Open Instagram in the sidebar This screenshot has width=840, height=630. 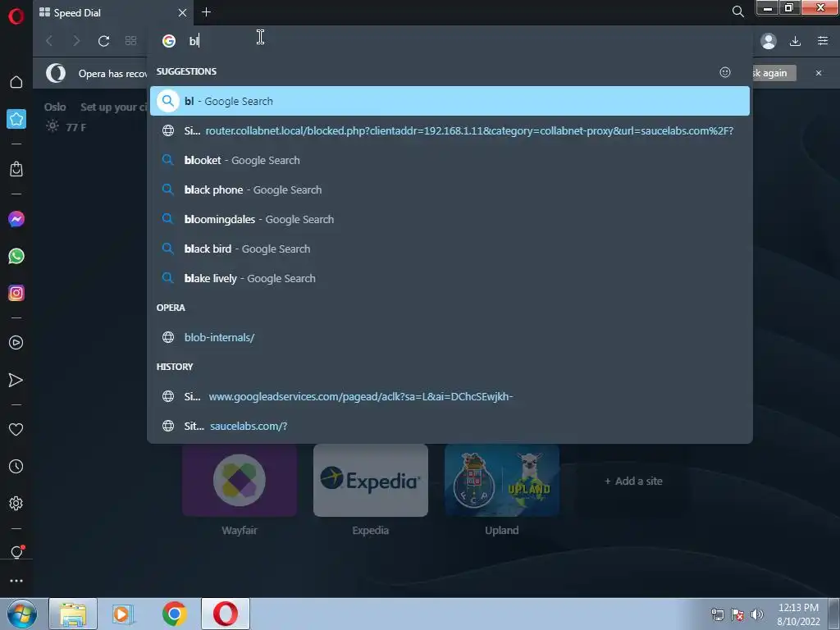pos(16,293)
